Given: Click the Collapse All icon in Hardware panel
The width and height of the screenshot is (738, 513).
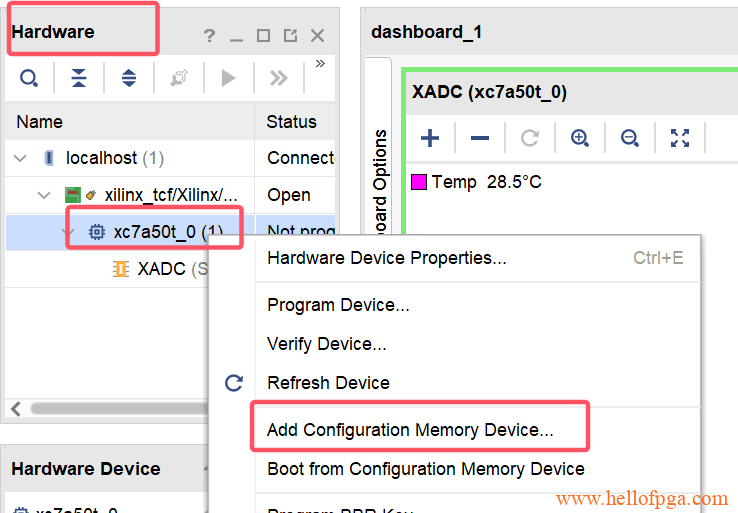Looking at the screenshot, I should coord(79,78).
